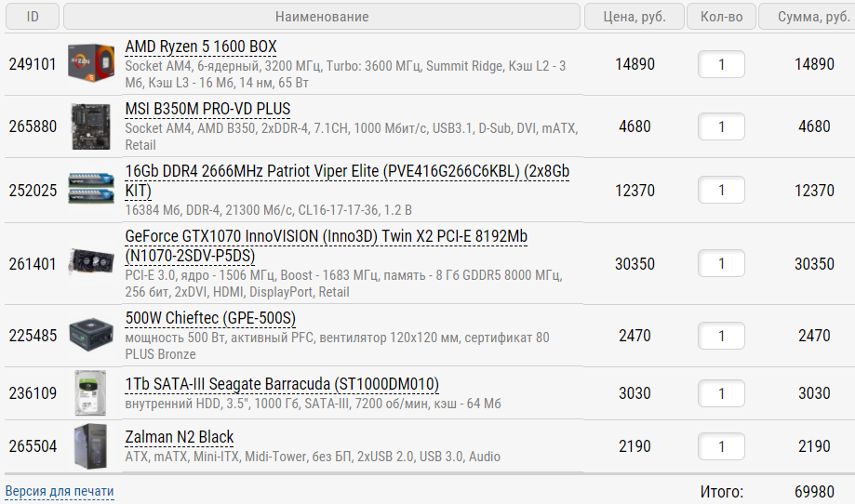Click the Chieftec power supply thumbnail image
Image resolution: width=855 pixels, height=504 pixels.
pyautogui.click(x=90, y=336)
